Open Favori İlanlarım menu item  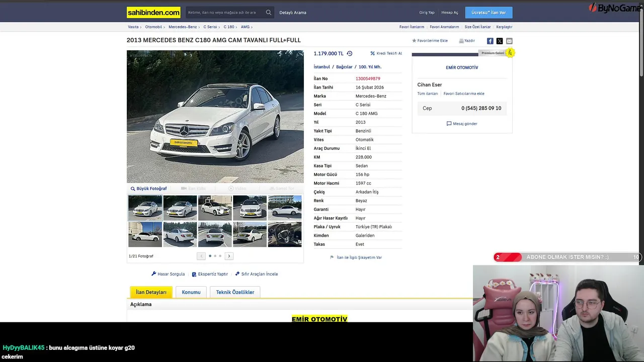coord(412,27)
